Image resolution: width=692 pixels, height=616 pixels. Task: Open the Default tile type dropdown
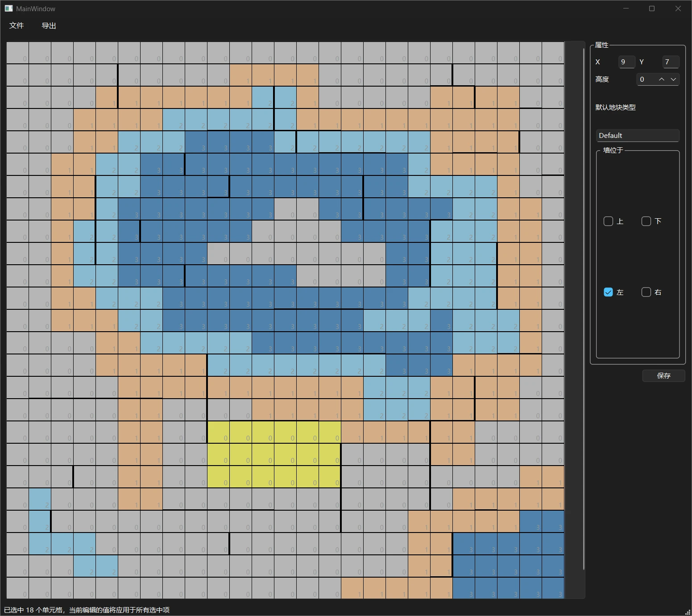pyautogui.click(x=638, y=135)
